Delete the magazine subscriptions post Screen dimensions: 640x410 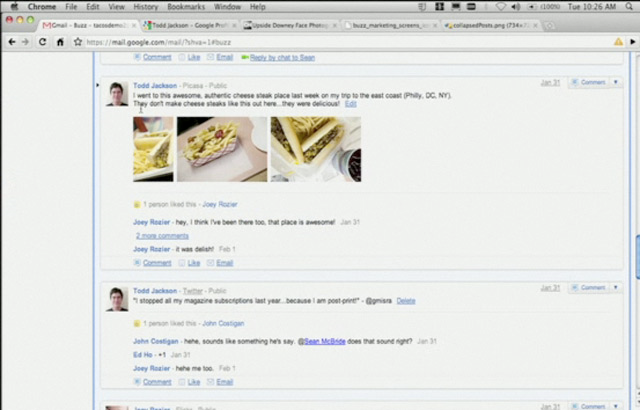(406, 301)
